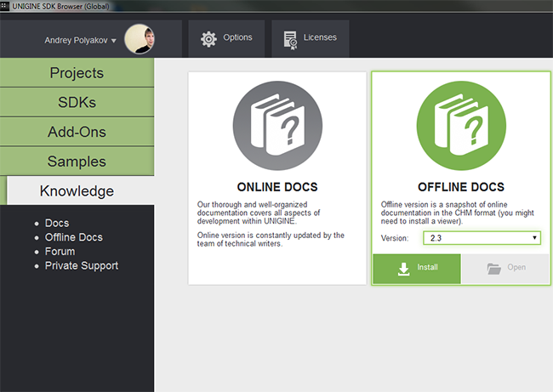The width and height of the screenshot is (553, 392).
Task: Open the Projects tab
Action: click(x=77, y=72)
